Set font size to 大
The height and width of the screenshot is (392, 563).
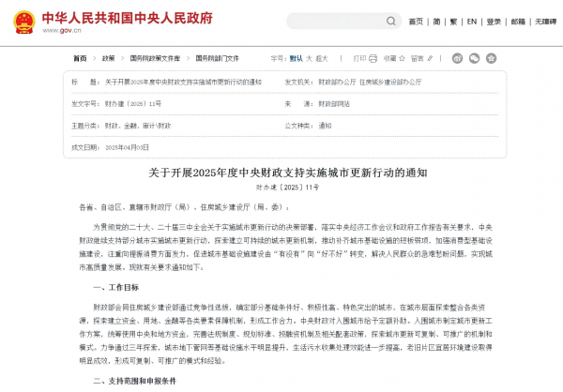click(309, 58)
